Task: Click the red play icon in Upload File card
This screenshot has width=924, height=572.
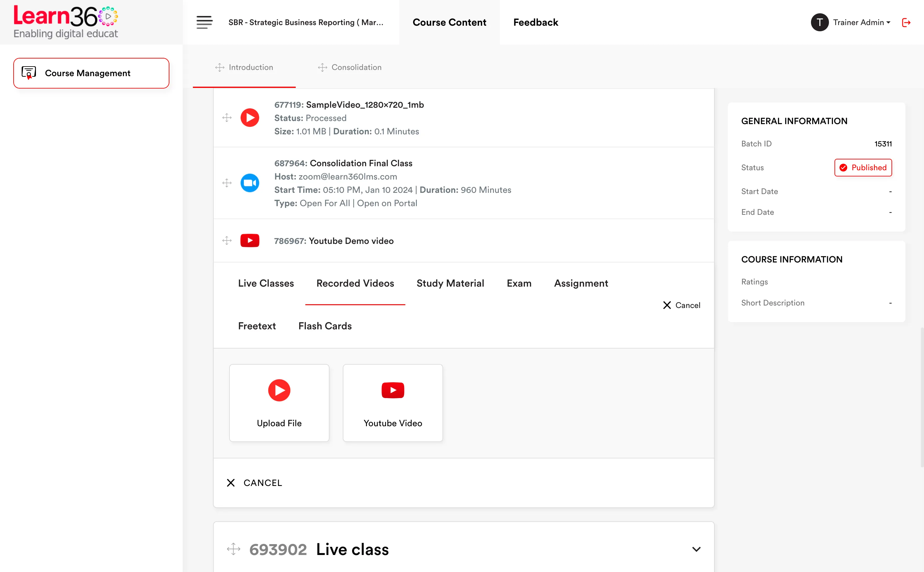Action: coord(279,390)
